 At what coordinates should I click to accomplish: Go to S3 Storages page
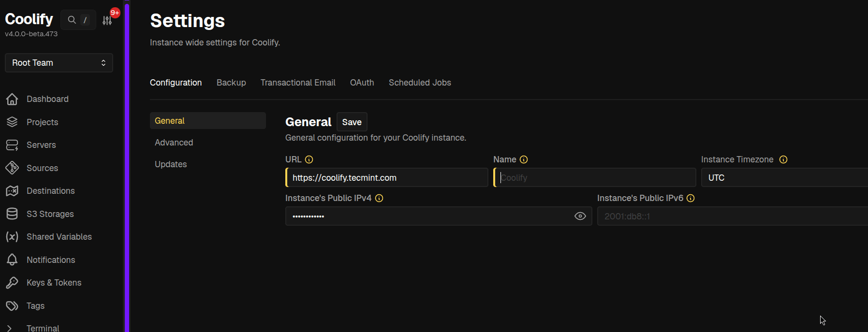[x=50, y=214]
